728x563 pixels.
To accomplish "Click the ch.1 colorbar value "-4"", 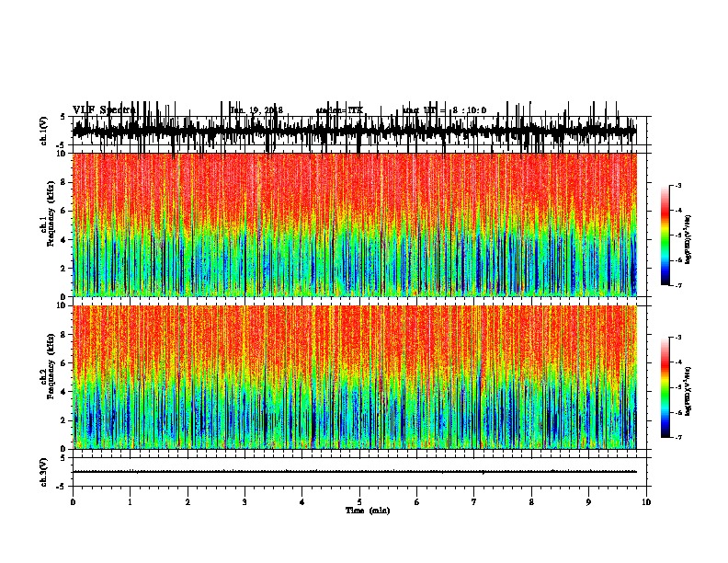I will click(x=677, y=211).
